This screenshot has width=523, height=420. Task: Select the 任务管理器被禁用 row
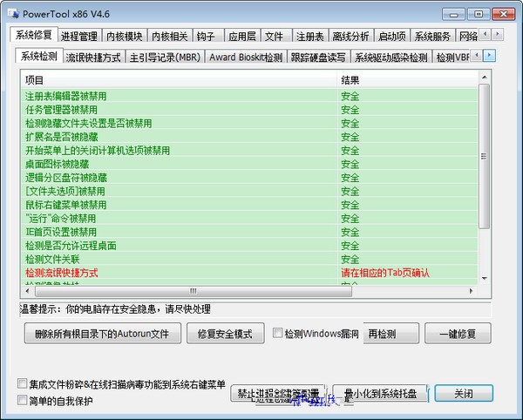(249, 110)
